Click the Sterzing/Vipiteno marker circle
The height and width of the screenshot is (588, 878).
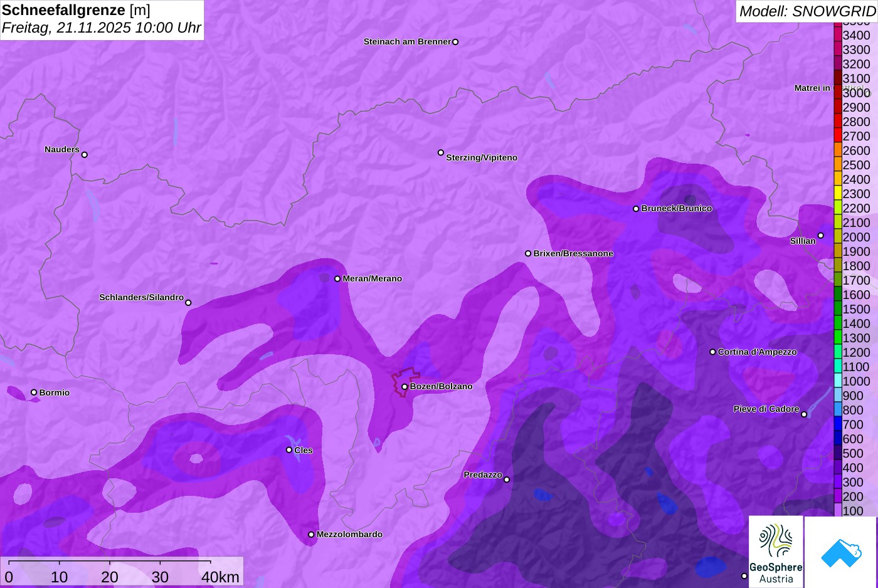441,152
